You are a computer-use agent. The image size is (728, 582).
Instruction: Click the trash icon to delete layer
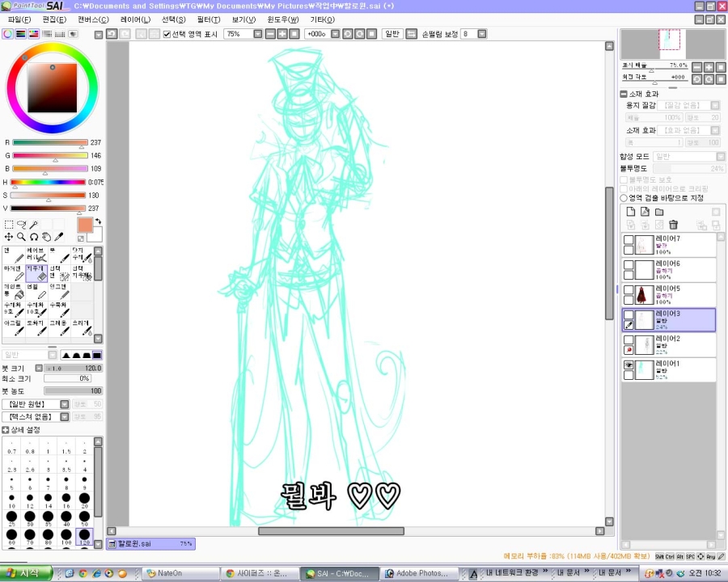[x=673, y=225]
